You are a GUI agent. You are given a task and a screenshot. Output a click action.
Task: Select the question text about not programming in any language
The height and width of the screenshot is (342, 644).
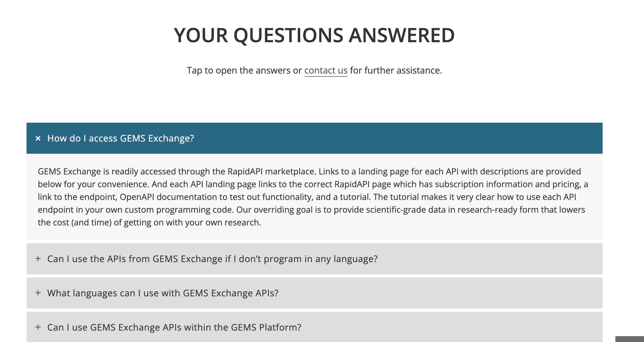click(212, 259)
